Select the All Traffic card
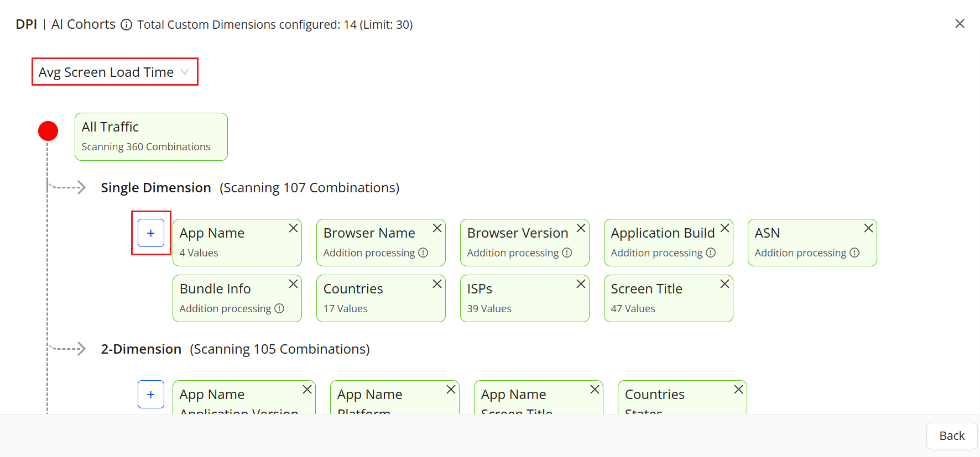The width and height of the screenshot is (980, 457). (x=151, y=136)
